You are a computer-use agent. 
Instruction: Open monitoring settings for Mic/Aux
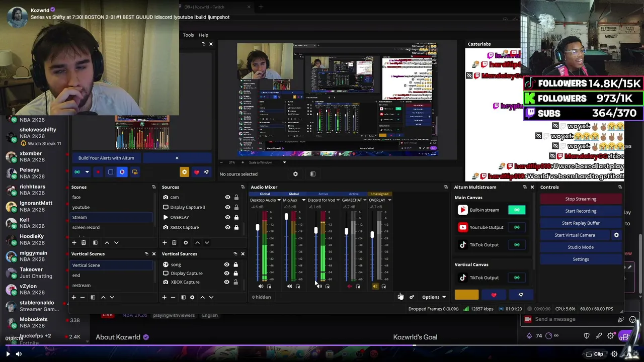(298, 287)
